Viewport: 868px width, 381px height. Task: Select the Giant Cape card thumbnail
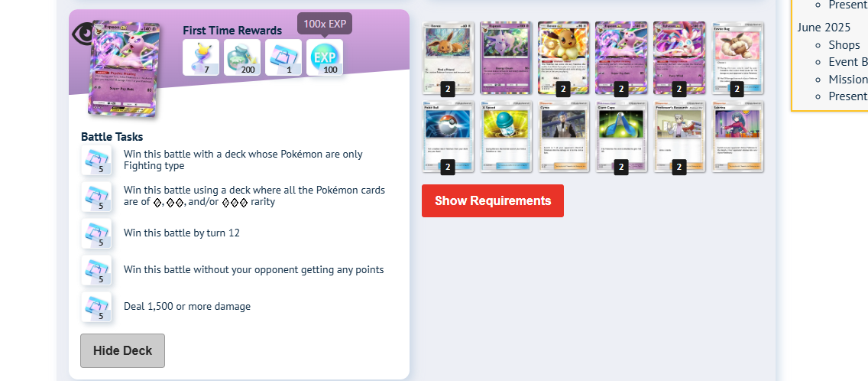pos(621,136)
